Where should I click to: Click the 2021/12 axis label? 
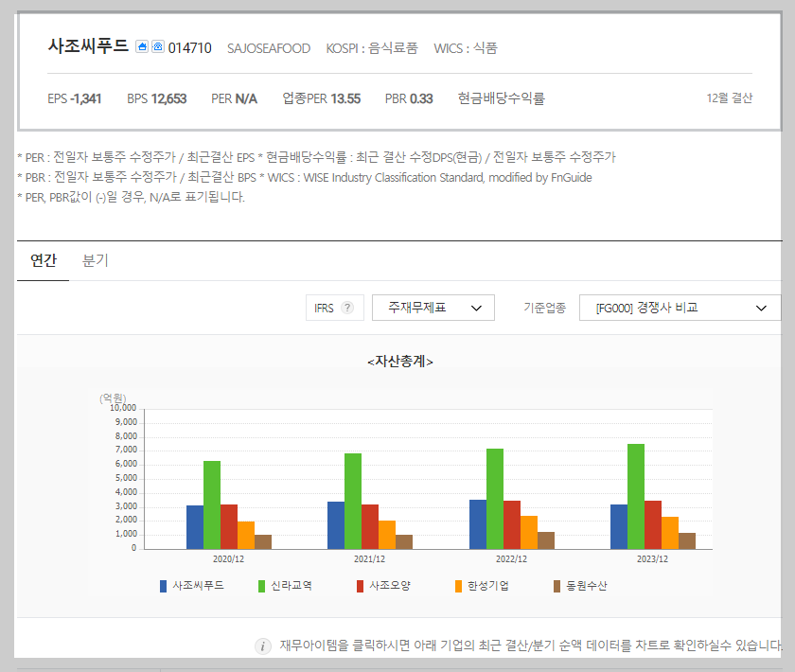pos(369,559)
